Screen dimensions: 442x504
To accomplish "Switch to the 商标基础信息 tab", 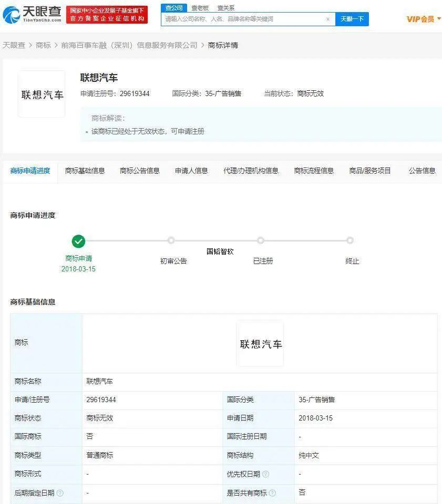I will 85,171.
